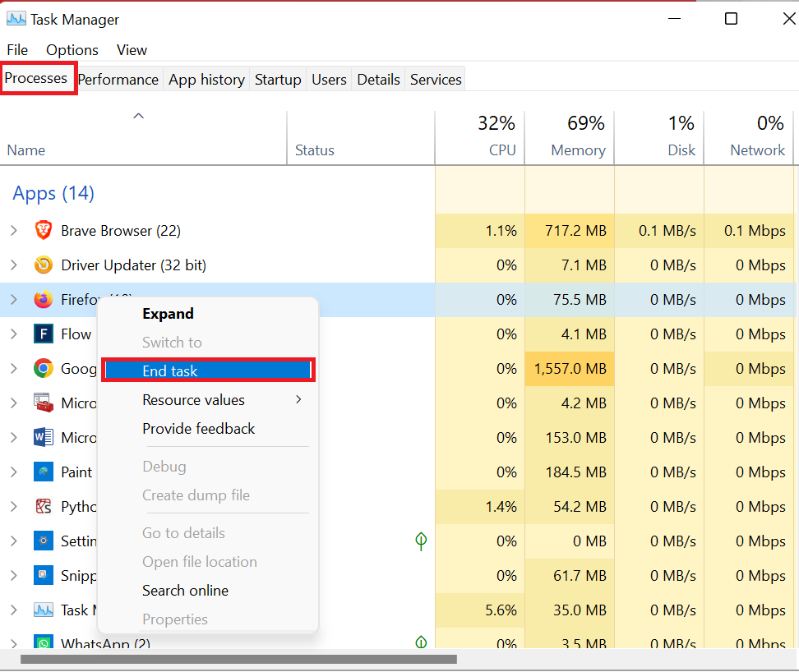This screenshot has height=672, width=799.
Task: Choose End task from context menu
Action: tap(208, 371)
